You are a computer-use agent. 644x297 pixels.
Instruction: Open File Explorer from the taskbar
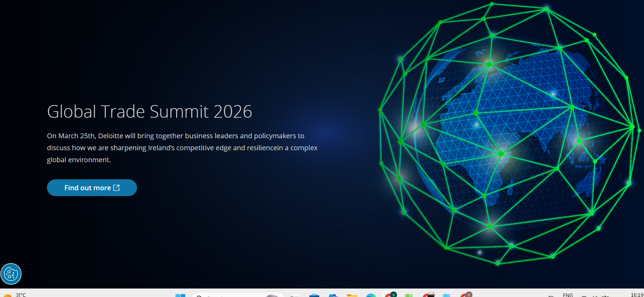click(x=352, y=295)
